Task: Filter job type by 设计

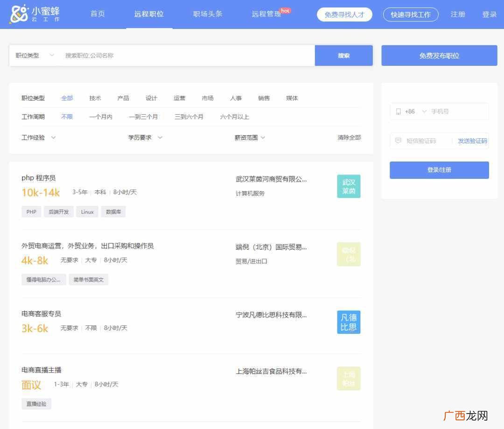Action: coord(151,98)
